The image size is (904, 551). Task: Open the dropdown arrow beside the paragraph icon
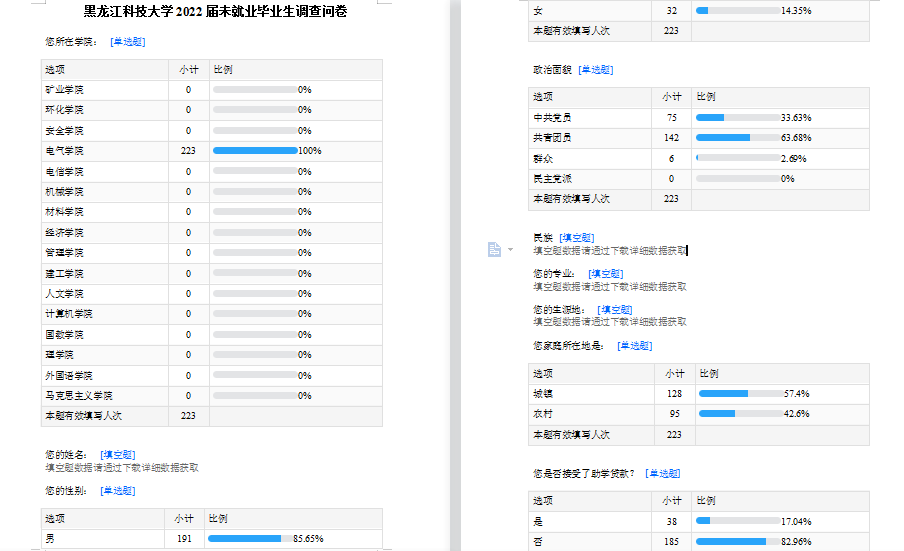tap(510, 250)
